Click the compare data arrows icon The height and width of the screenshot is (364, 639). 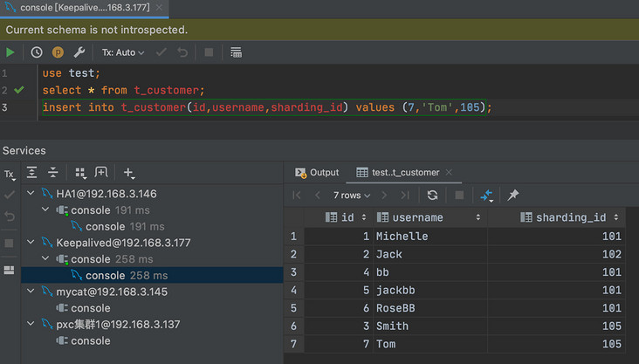click(x=486, y=196)
